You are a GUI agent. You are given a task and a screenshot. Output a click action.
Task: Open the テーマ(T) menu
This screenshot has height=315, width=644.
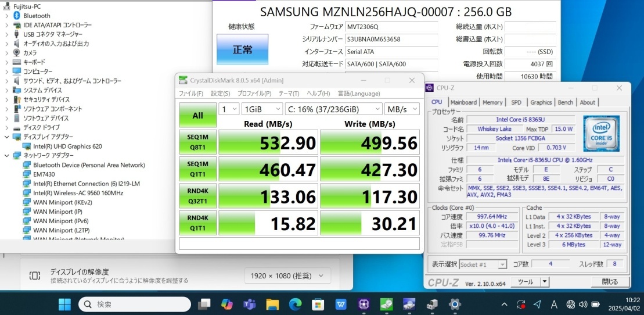(289, 94)
